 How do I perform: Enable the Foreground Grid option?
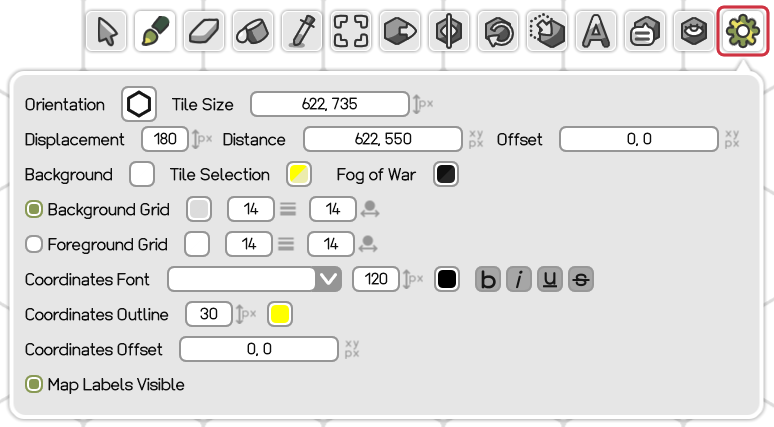[x=34, y=244]
